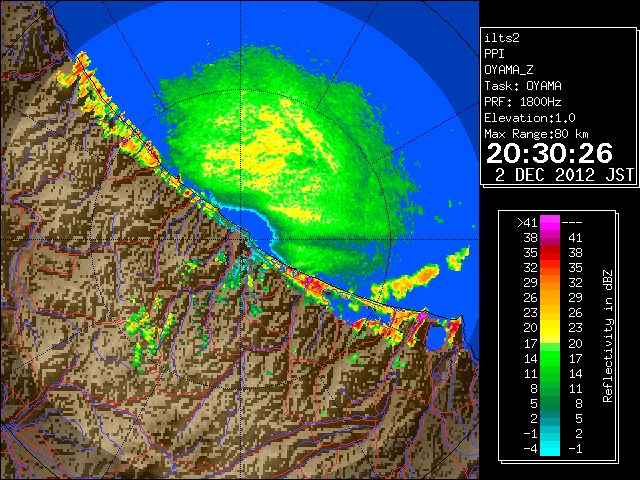Pick the 17 to 20 dBZ yellow-green band
The height and width of the screenshot is (480, 640).
pos(550,343)
